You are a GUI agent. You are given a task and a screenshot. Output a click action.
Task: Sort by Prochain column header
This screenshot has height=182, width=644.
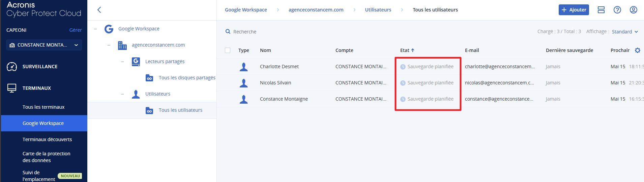[620, 50]
